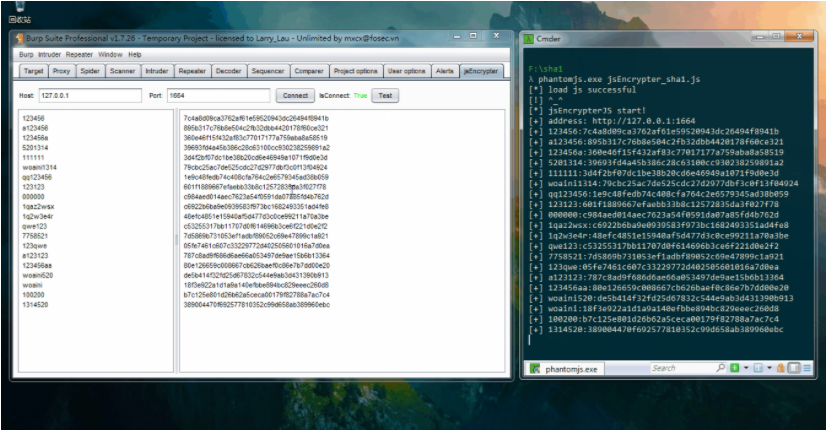
Task: Click payload '1q2w3e4r' in left list
Action: coord(38,217)
